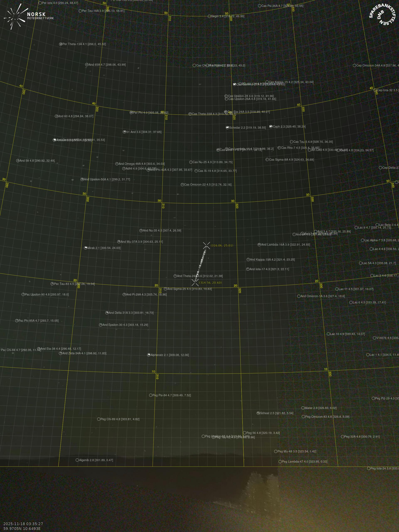Click the upper meteor track cross marker
This screenshot has width=399, height=532.
[x=206, y=246]
